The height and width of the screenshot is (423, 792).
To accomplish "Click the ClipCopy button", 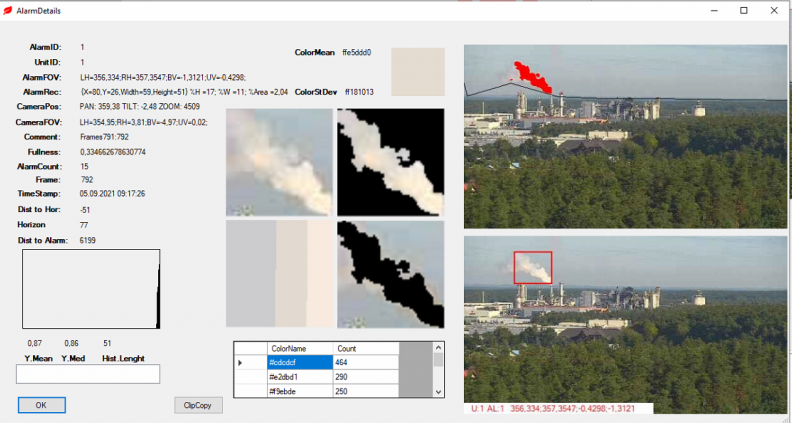I will (198, 405).
